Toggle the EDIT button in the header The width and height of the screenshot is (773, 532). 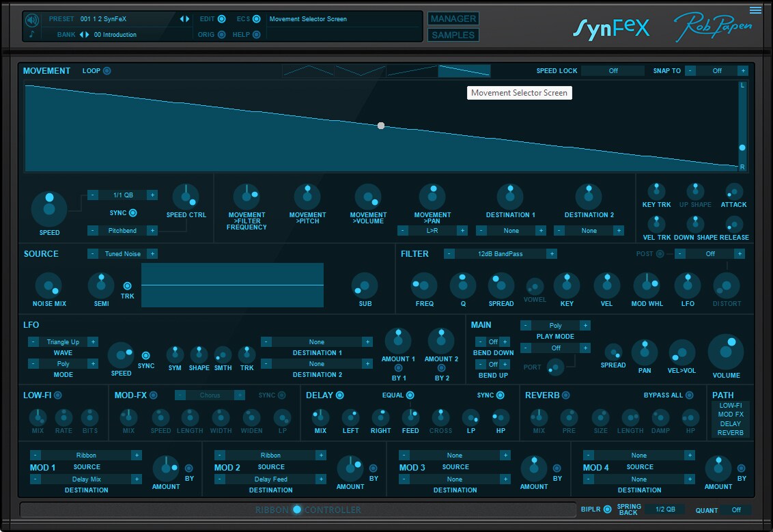pyautogui.click(x=222, y=18)
